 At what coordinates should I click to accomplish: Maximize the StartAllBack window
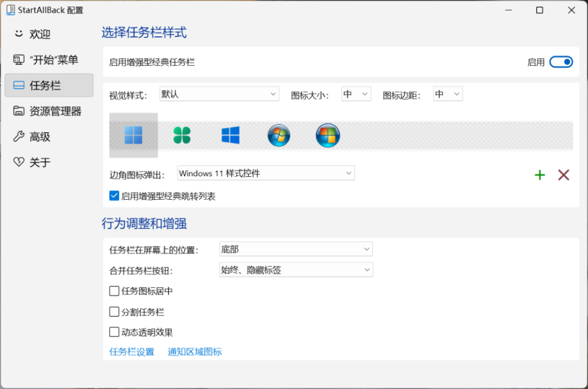coord(540,10)
